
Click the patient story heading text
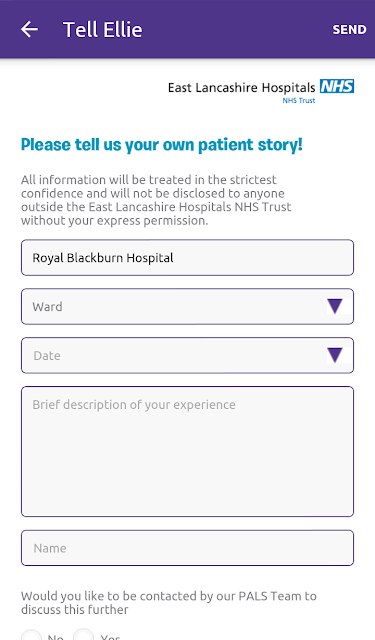click(162, 145)
